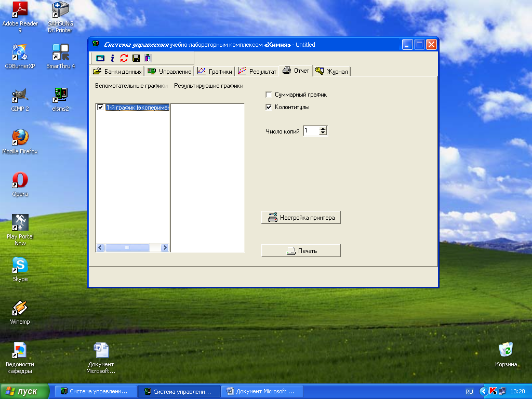Decrease Число копий with down arrow
This screenshot has width=532, height=399.
pos(323,133)
